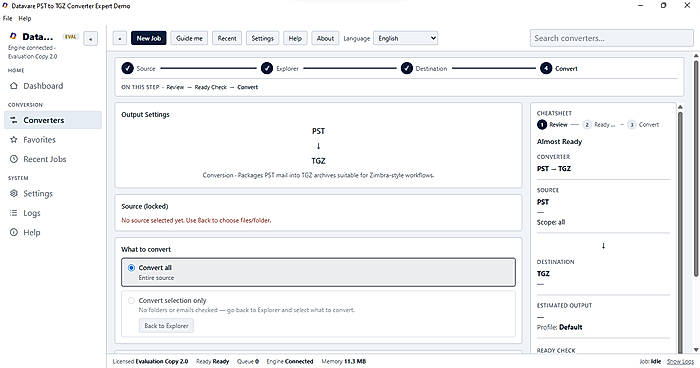
Task: Click the small back arrow before New Job
Action: 120,38
